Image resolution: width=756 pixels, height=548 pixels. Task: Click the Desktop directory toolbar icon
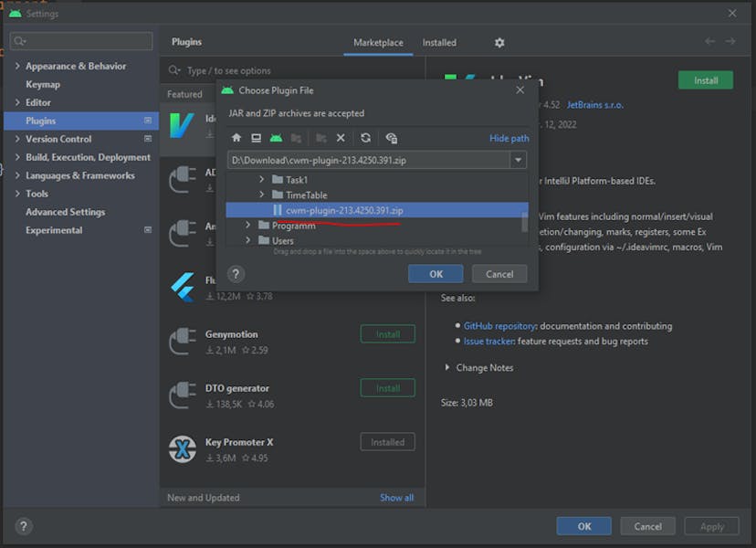(x=256, y=138)
